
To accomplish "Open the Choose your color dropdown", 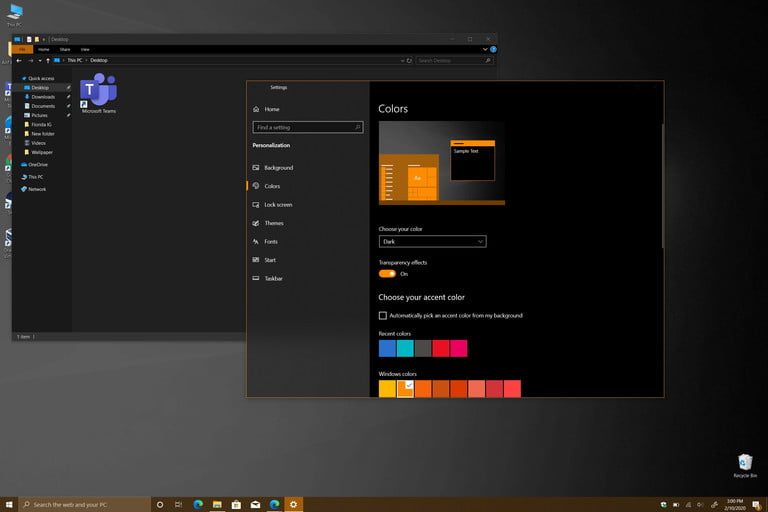I will (x=432, y=242).
